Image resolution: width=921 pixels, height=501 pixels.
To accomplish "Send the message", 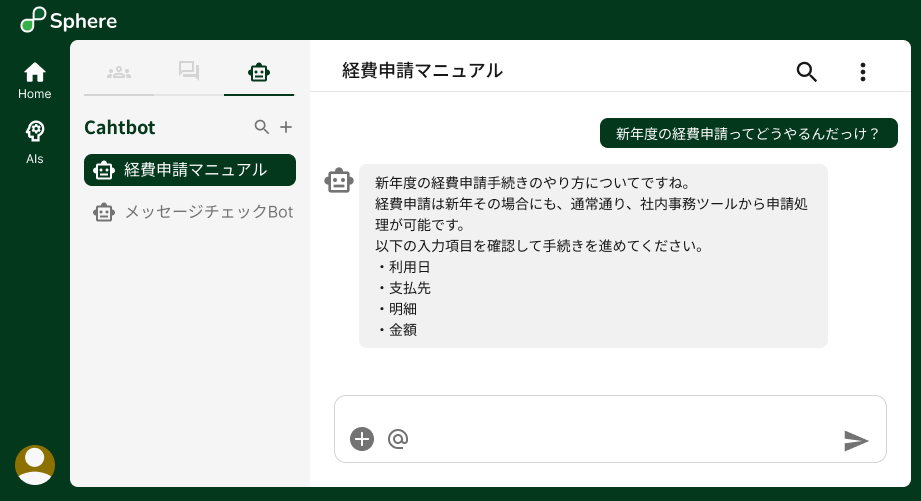I will [x=856, y=440].
